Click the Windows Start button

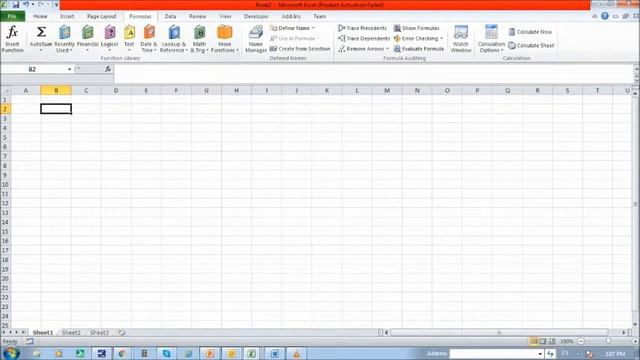[x=11, y=353]
